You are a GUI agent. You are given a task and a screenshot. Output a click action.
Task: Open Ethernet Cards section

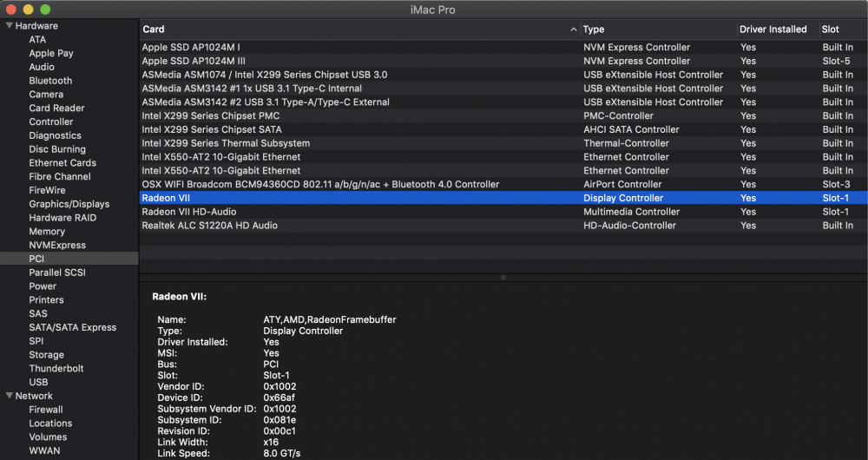[x=62, y=163]
